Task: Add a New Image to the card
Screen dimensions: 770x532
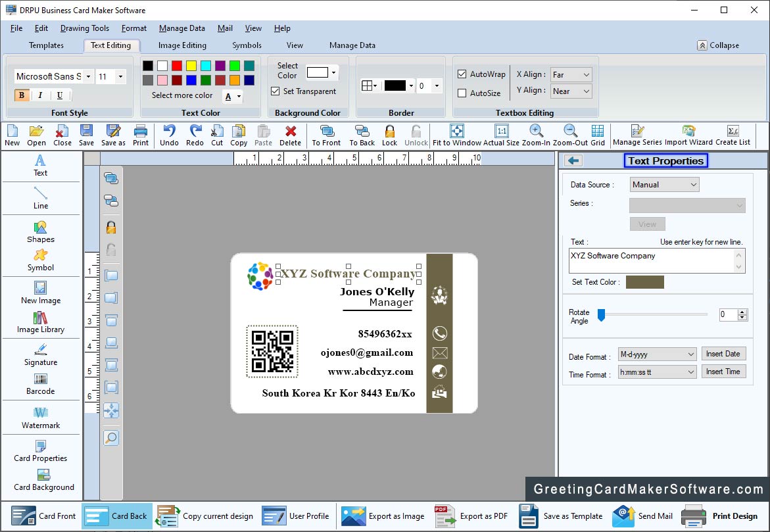Action: (40, 293)
